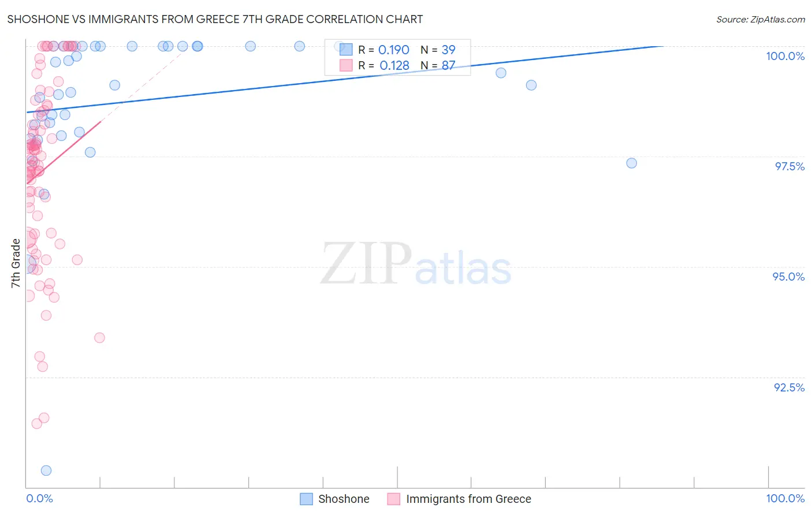The image size is (812, 515).
Task: Select the lowest blue point near the x-axis
Action: coord(46,471)
